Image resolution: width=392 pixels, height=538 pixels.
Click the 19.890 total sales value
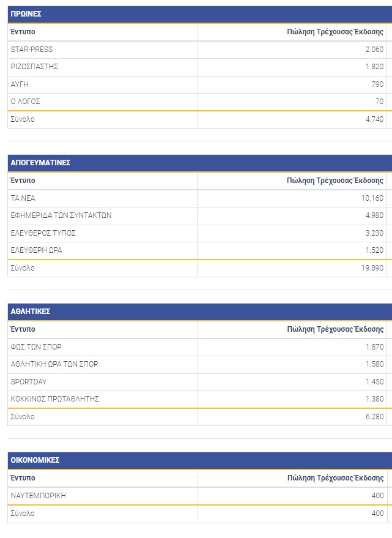(x=372, y=268)
